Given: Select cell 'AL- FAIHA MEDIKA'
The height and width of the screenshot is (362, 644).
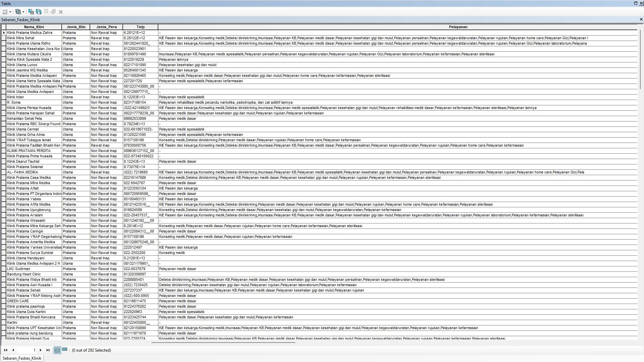Looking at the screenshot, I should (34, 172).
